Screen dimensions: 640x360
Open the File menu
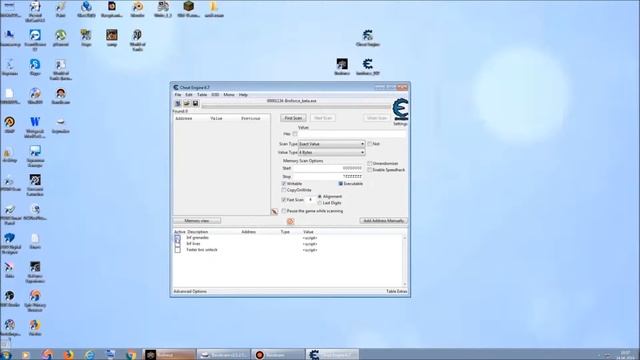click(x=178, y=95)
